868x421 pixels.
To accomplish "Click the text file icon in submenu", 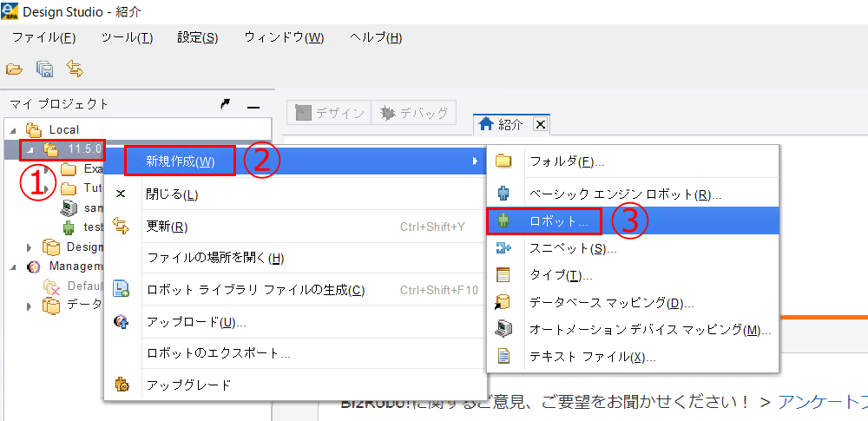I will click(x=503, y=356).
